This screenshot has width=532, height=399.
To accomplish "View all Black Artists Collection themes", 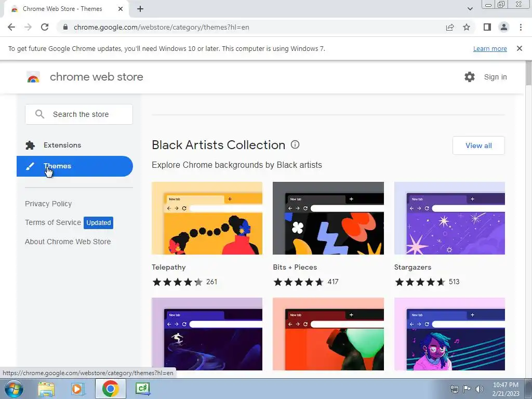I will [478, 145].
